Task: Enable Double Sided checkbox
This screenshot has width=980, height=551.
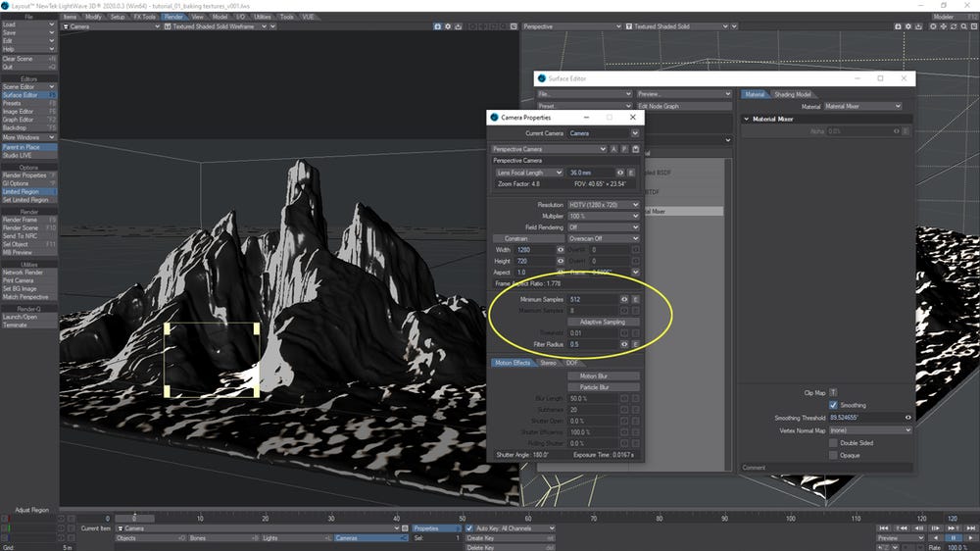Action: [833, 443]
